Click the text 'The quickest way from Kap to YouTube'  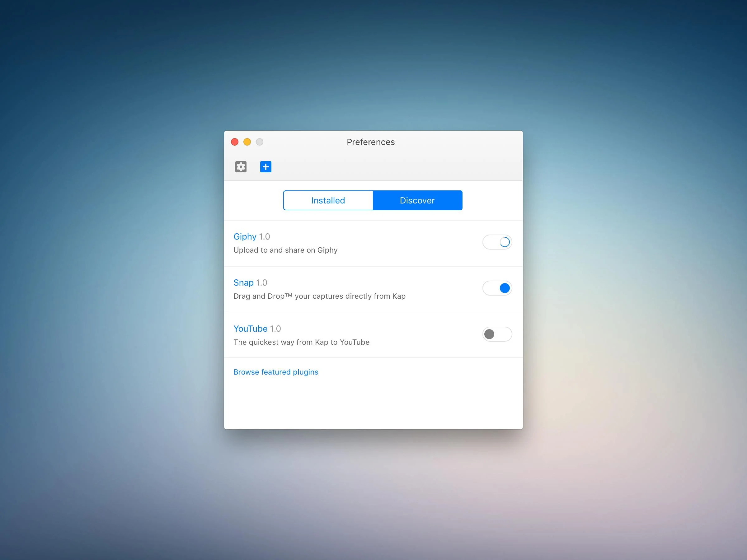click(302, 342)
